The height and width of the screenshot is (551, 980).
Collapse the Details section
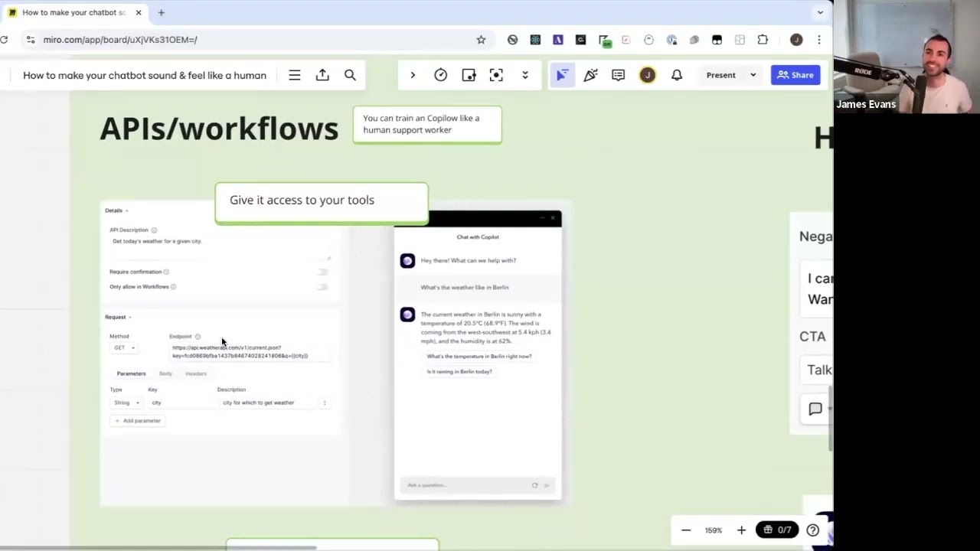point(116,210)
